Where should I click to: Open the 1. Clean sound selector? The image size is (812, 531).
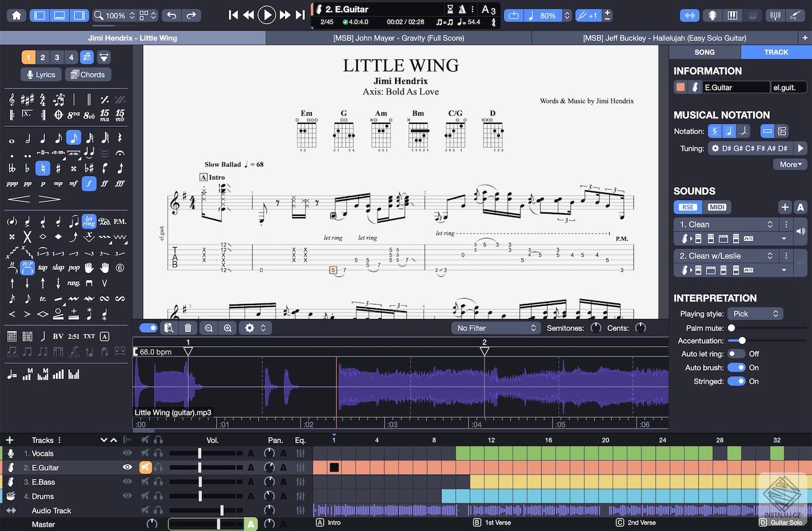tap(726, 224)
